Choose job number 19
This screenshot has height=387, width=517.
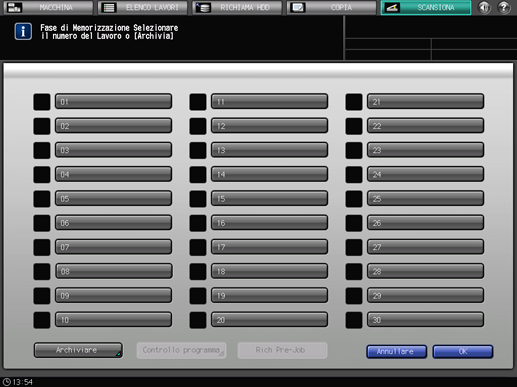(x=270, y=295)
